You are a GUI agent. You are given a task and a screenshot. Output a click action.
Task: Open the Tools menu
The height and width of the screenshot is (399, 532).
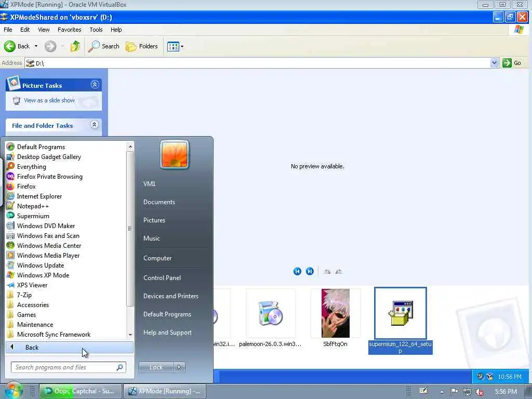(96, 30)
